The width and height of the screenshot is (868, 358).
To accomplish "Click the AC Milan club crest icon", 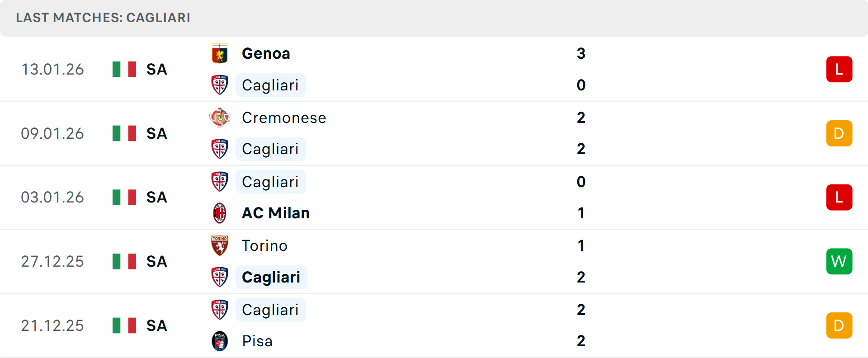I will 220,213.
